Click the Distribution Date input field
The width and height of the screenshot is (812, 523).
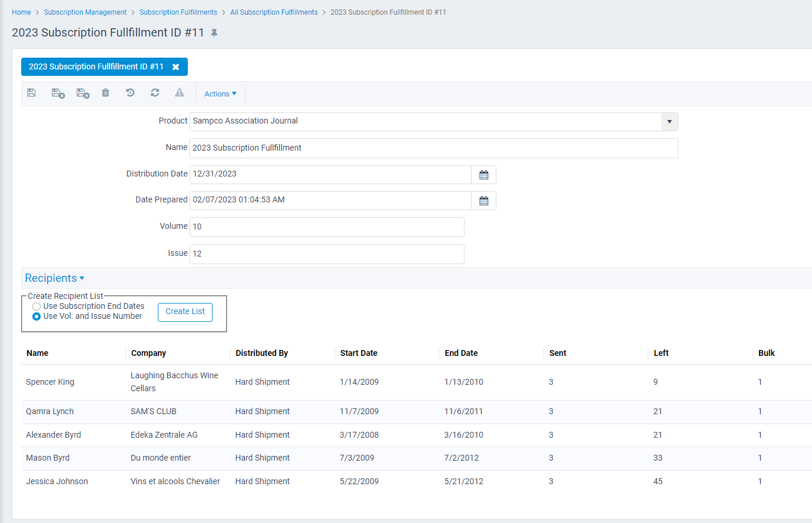click(330, 175)
